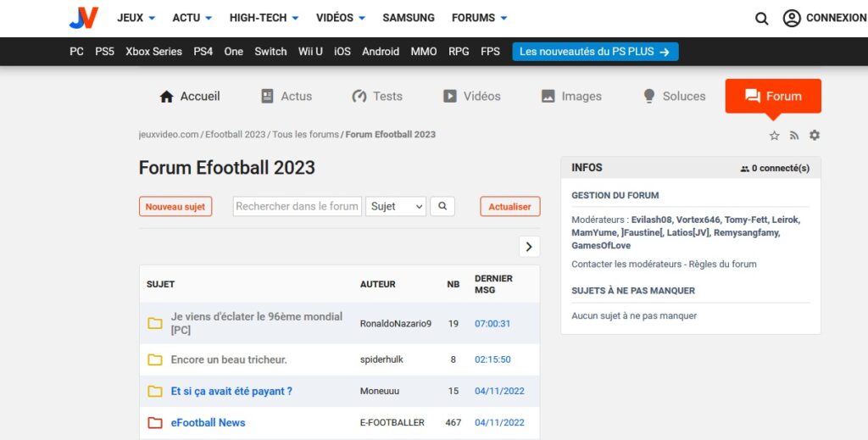Viewport: 868px width, 440px height.
Task: Click author E-FOOTBALLER
Action: (392, 423)
